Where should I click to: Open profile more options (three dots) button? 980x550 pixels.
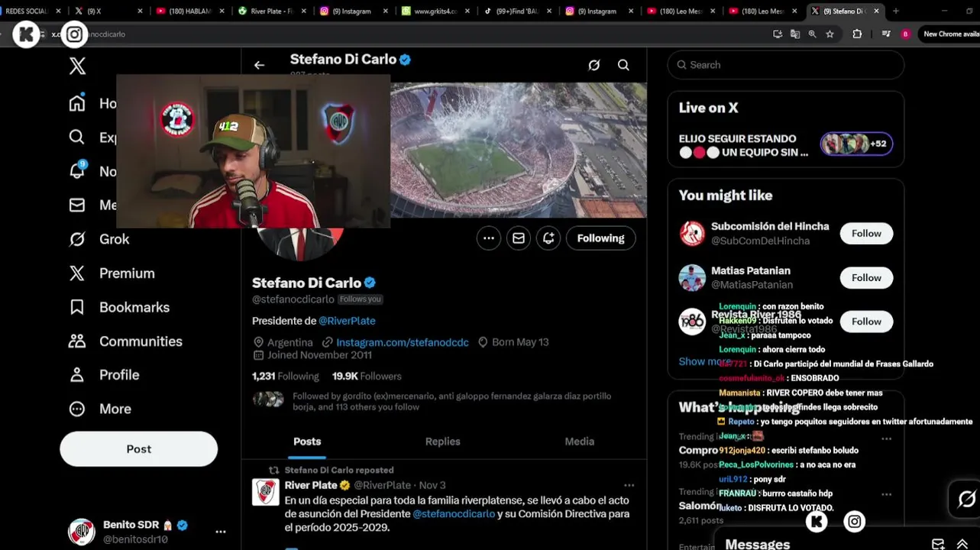[489, 238]
